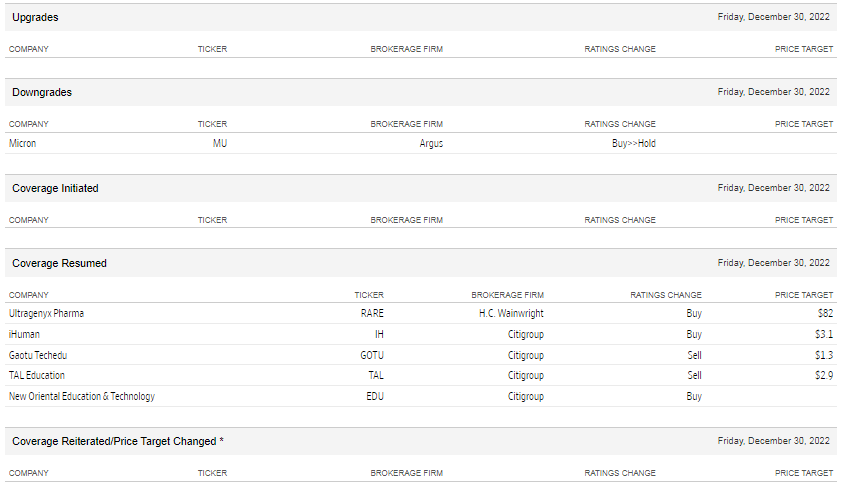
Task: Open the Ultragenyx Pharma company link
Action: pyautogui.click(x=46, y=313)
